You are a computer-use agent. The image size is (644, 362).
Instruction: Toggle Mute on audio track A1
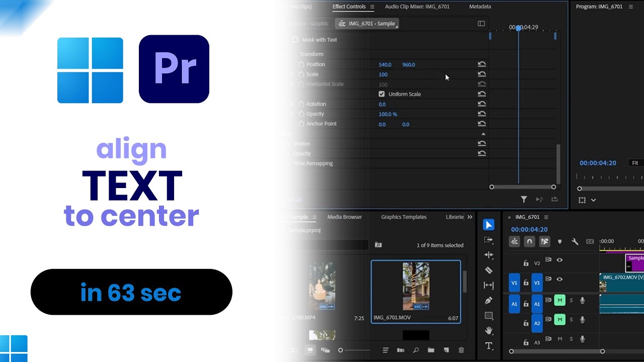click(559, 301)
